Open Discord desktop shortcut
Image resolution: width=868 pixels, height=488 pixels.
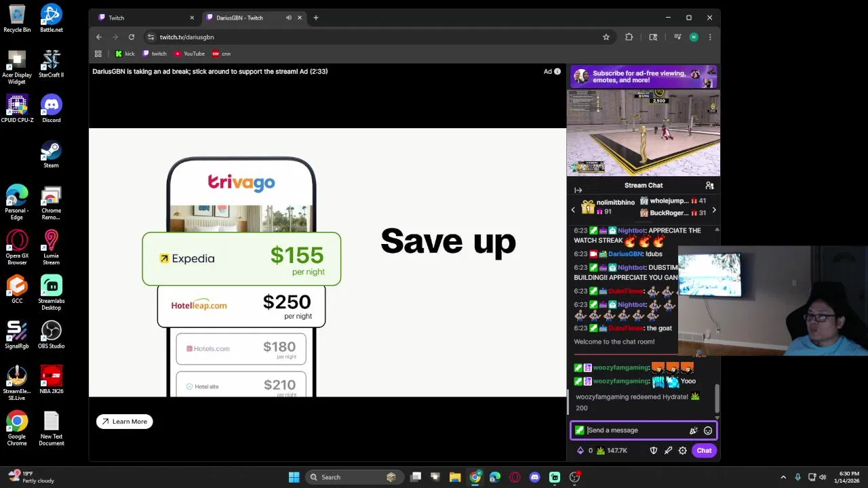pos(52,109)
